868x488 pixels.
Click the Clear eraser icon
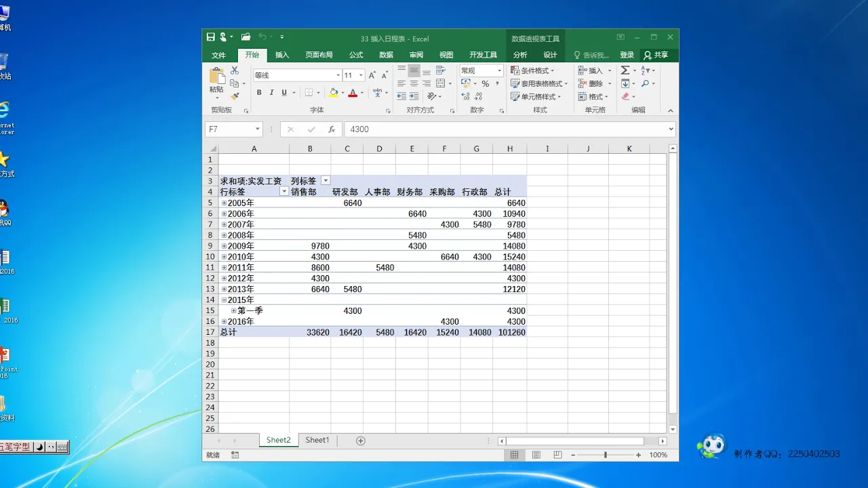tap(625, 96)
